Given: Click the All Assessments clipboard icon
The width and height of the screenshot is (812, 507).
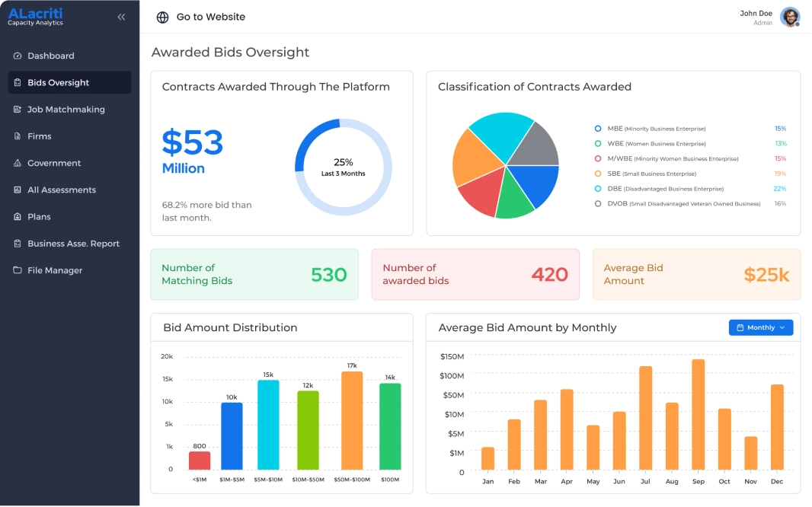Looking at the screenshot, I should click(18, 190).
